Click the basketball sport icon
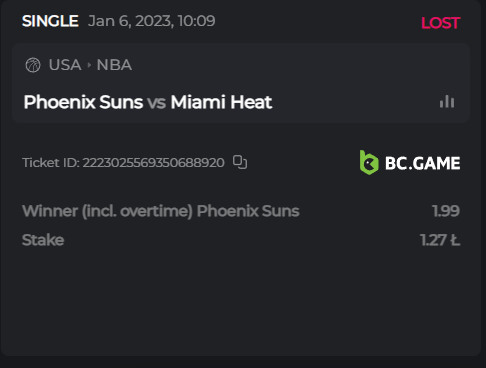Screen dimensions: 486x368 pos(33,65)
